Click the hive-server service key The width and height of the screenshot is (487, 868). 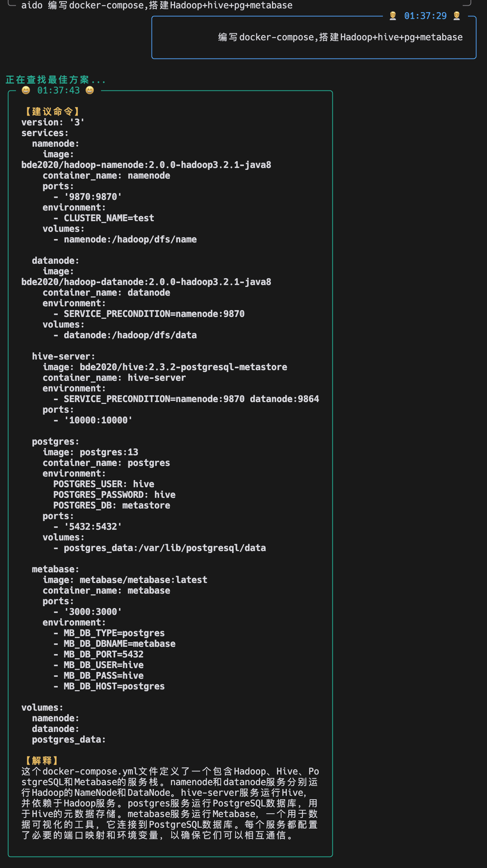tap(63, 356)
